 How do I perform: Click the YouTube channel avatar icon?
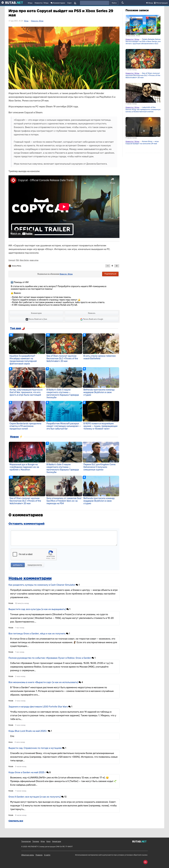[x=13, y=180]
